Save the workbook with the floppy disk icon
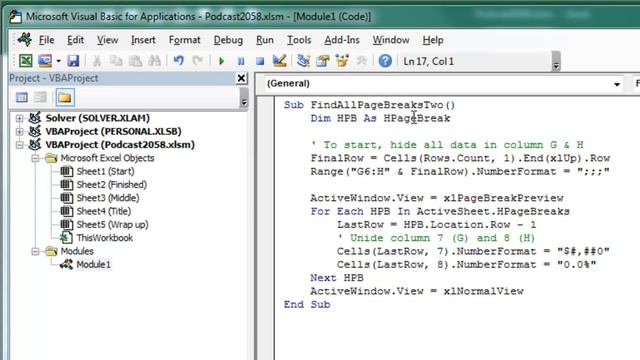This screenshot has height=360, width=640. tap(73, 61)
